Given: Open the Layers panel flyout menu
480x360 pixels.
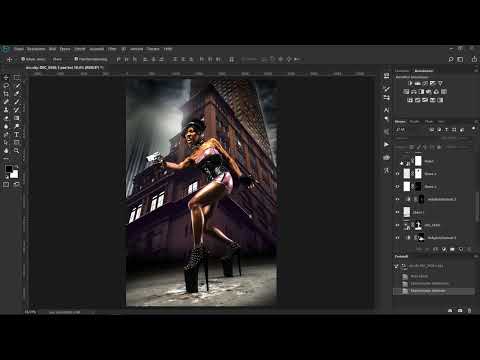Looking at the screenshot, I should (x=476, y=122).
